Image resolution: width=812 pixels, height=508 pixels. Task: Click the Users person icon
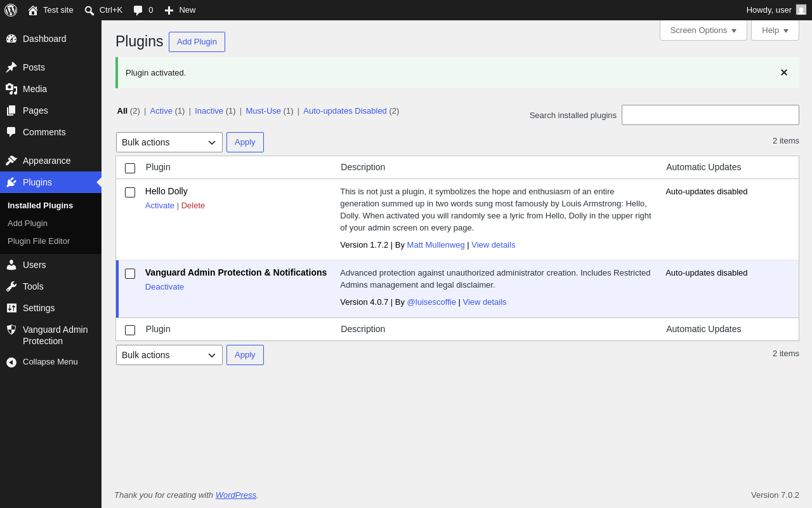(11, 265)
